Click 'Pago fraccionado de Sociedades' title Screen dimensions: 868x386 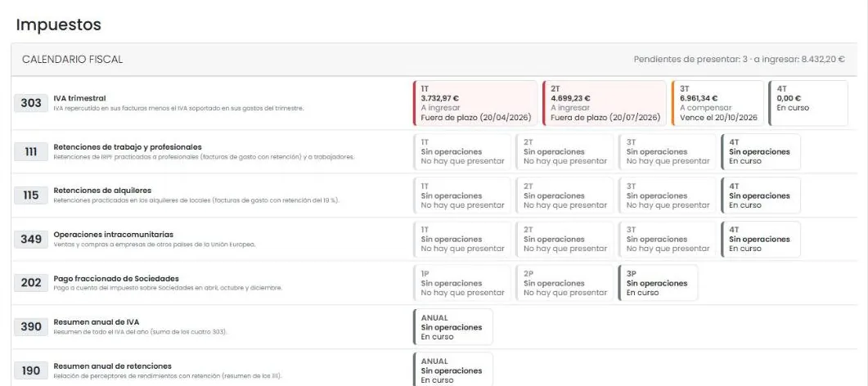(116, 279)
